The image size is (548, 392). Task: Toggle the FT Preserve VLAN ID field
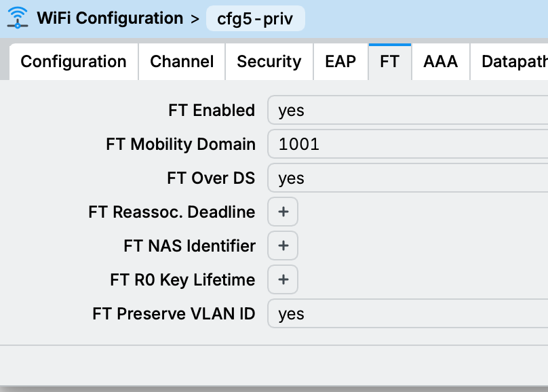(x=408, y=313)
